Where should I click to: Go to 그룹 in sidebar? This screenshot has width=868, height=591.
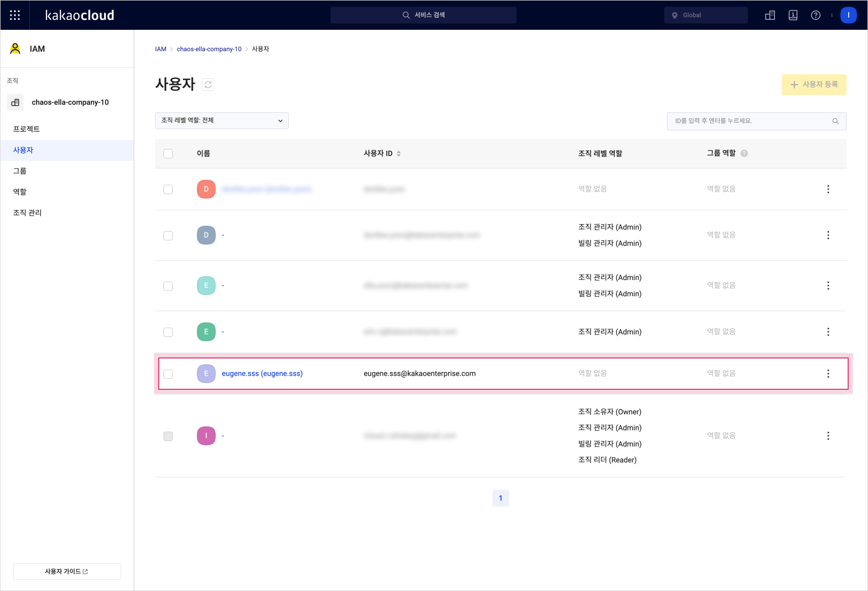click(x=67, y=171)
